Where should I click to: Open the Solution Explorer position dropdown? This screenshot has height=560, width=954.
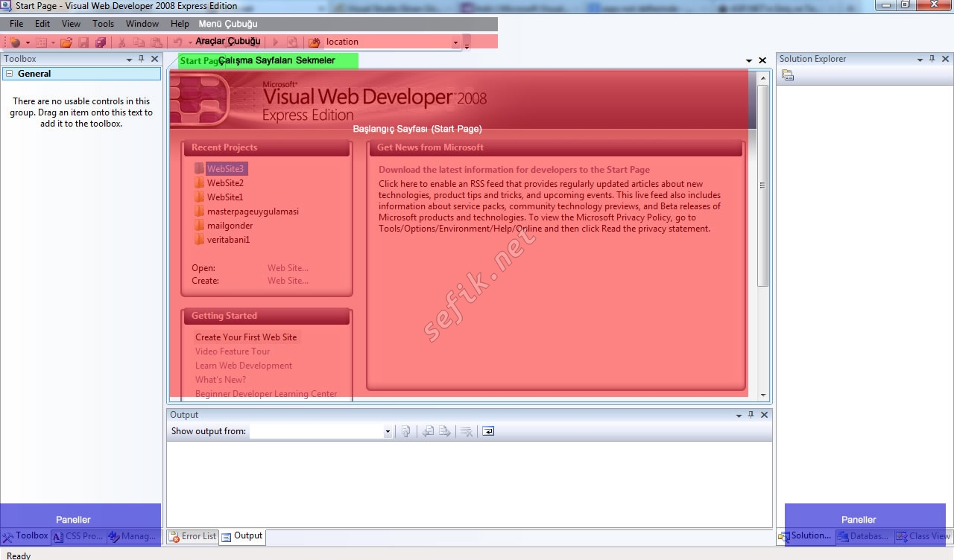(x=920, y=60)
